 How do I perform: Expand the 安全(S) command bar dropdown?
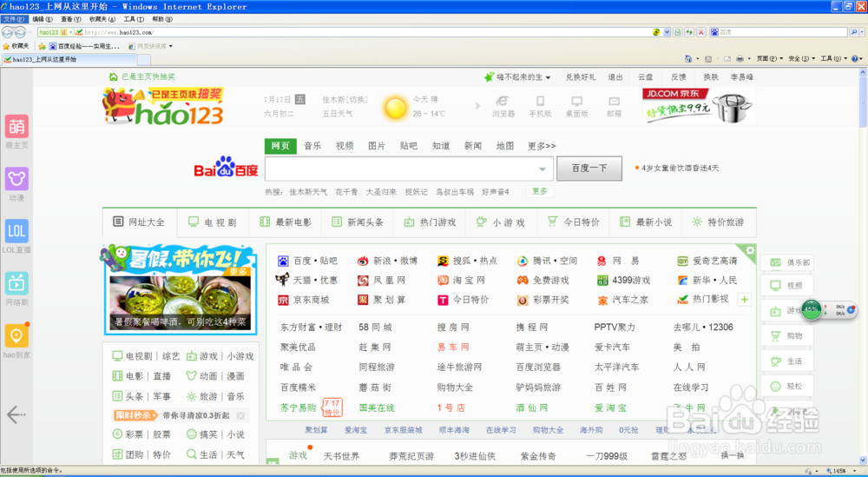click(801, 58)
